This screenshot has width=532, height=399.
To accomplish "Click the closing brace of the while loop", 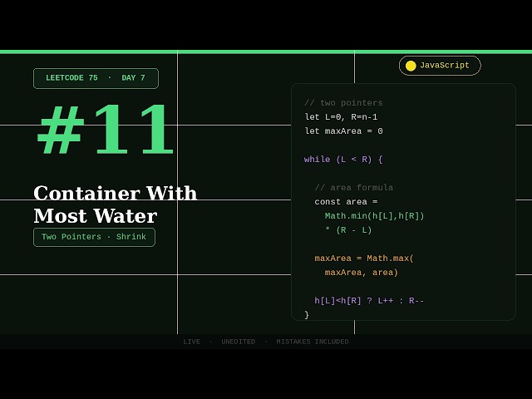I will point(307,315).
